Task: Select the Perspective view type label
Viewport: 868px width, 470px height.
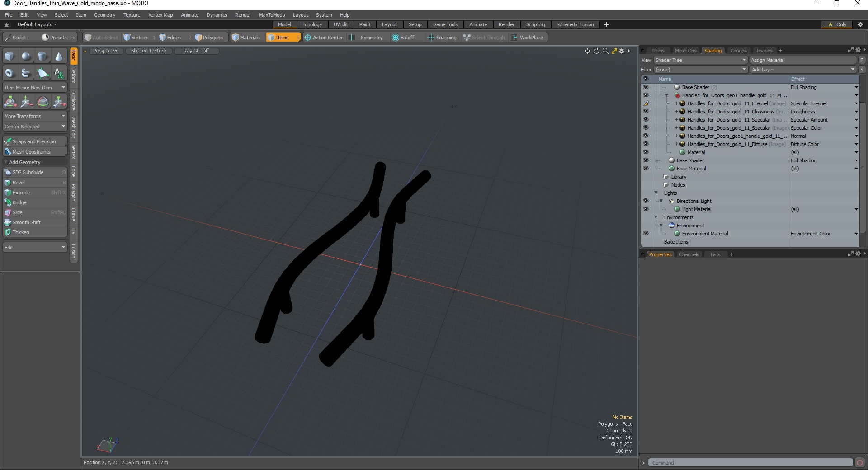Action: click(106, 51)
